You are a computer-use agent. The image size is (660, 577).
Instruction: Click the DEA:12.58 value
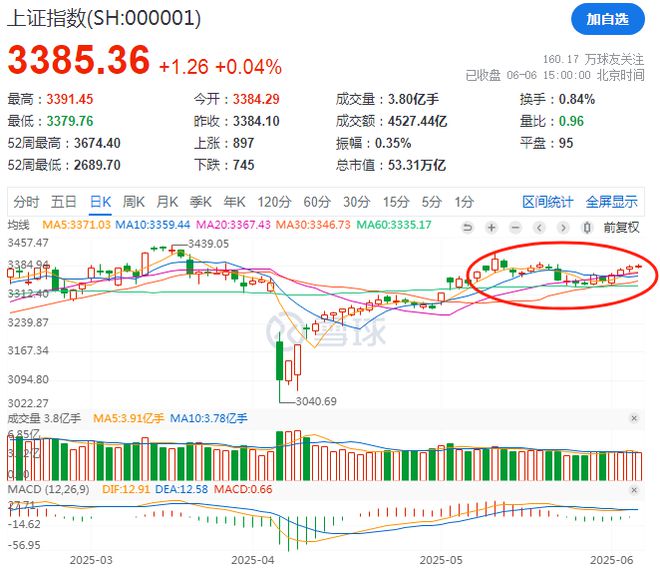tap(182, 489)
